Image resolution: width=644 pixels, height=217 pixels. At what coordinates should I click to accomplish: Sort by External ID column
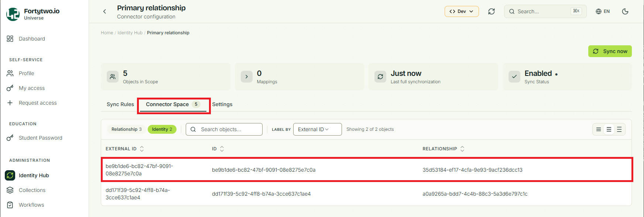125,149
